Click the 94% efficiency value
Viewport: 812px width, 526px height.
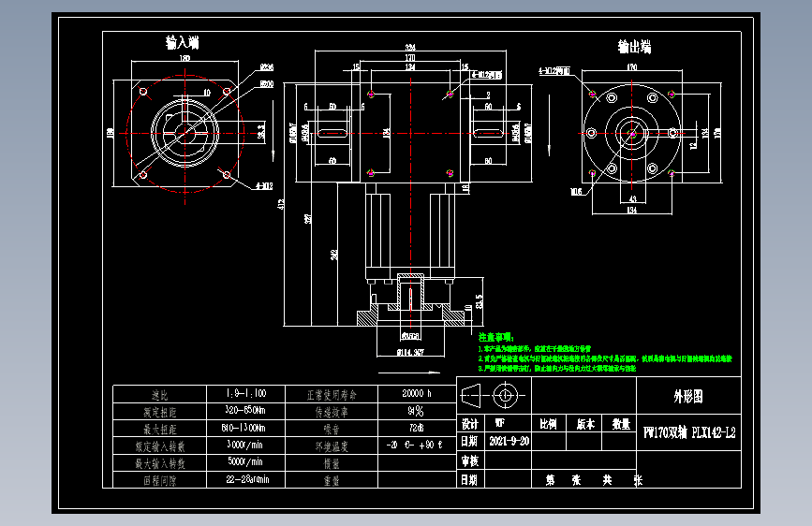click(x=415, y=411)
